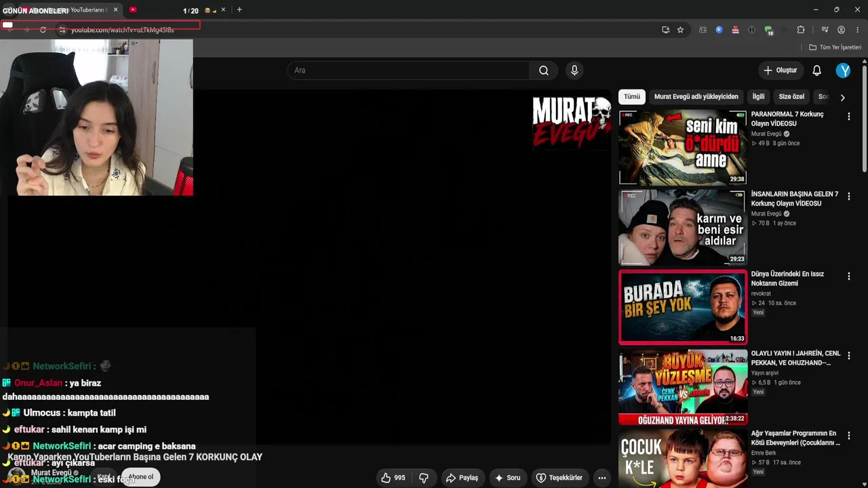Open title Ağır Yaşamlar Programının En Kötü
The image size is (868, 488).
[x=795, y=438]
